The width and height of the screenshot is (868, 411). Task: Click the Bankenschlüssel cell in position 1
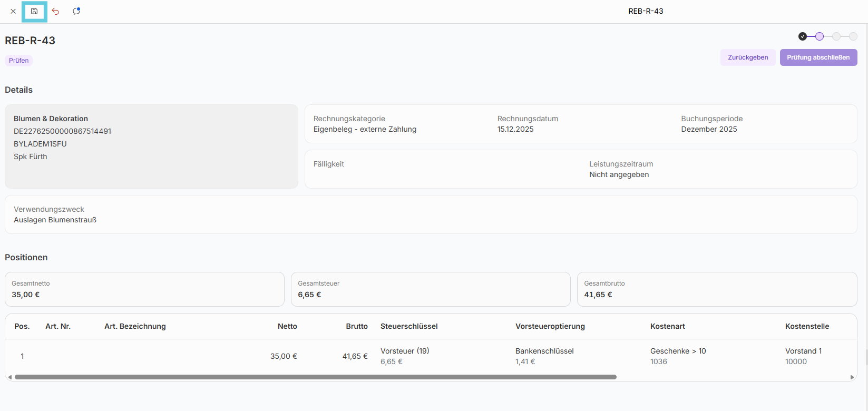(544, 351)
